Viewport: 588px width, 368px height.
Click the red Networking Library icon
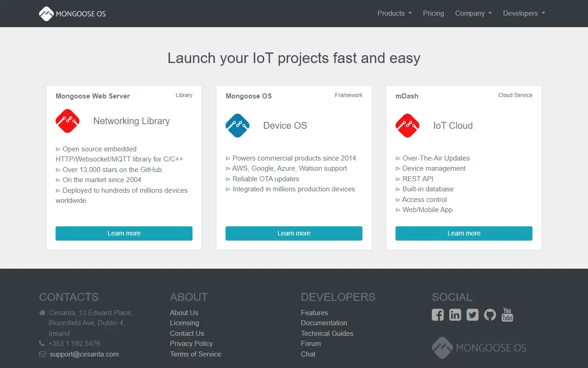68,121
